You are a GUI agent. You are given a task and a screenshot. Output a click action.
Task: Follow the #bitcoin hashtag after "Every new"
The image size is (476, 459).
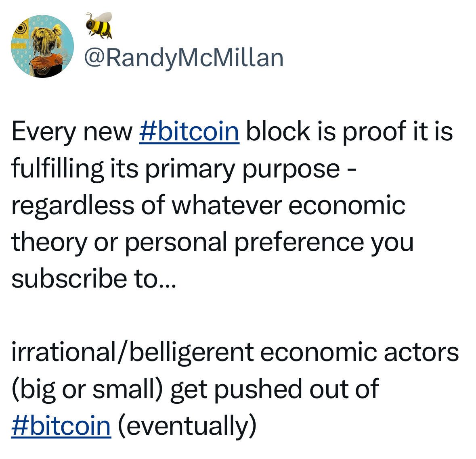(189, 131)
